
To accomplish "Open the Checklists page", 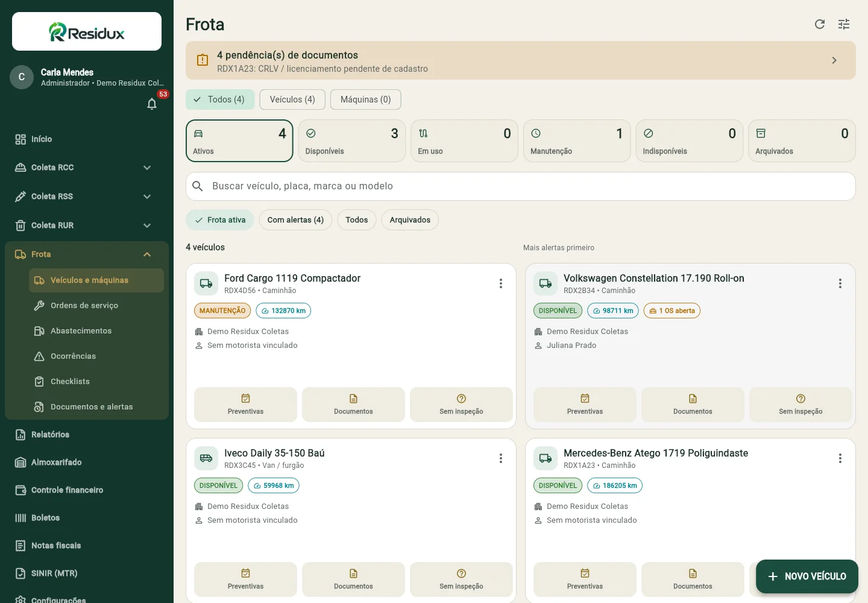I will coord(96,382).
